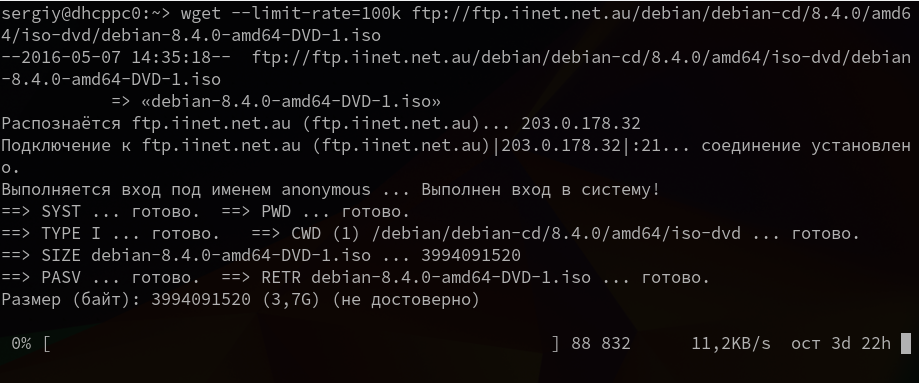
Task: Click the SYST command entry
Action: [x=61, y=212]
